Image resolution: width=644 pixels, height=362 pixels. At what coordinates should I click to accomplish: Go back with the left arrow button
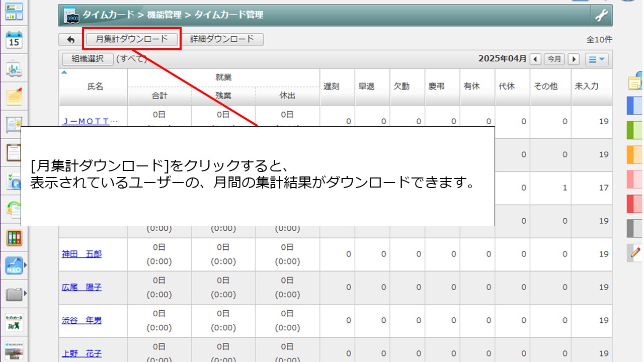pos(70,39)
